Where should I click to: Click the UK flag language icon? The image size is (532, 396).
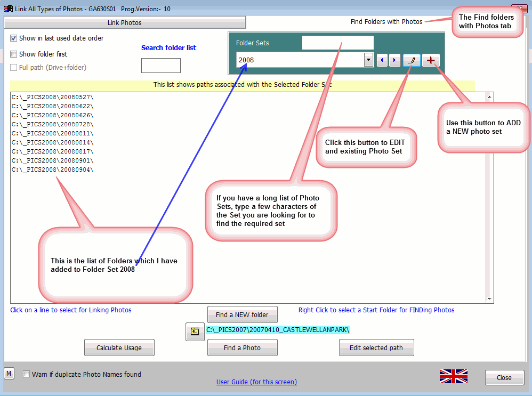tap(454, 376)
